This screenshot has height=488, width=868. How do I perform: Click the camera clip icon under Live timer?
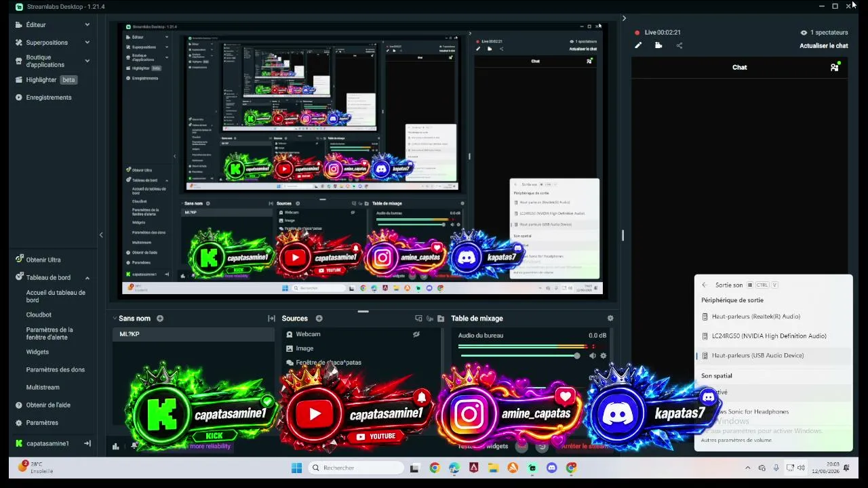[x=658, y=45]
